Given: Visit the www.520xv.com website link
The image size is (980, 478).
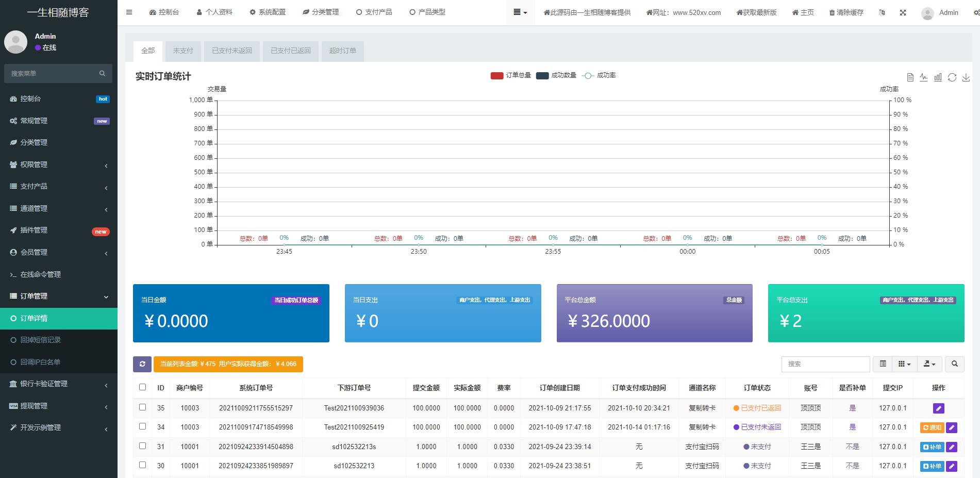Looking at the screenshot, I should click(684, 12).
